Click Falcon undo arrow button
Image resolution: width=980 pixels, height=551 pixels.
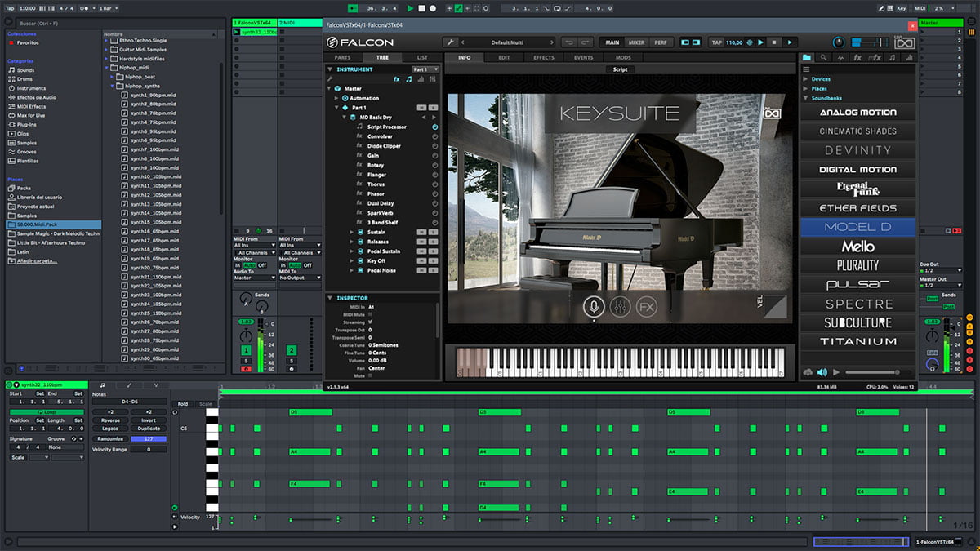(x=568, y=42)
